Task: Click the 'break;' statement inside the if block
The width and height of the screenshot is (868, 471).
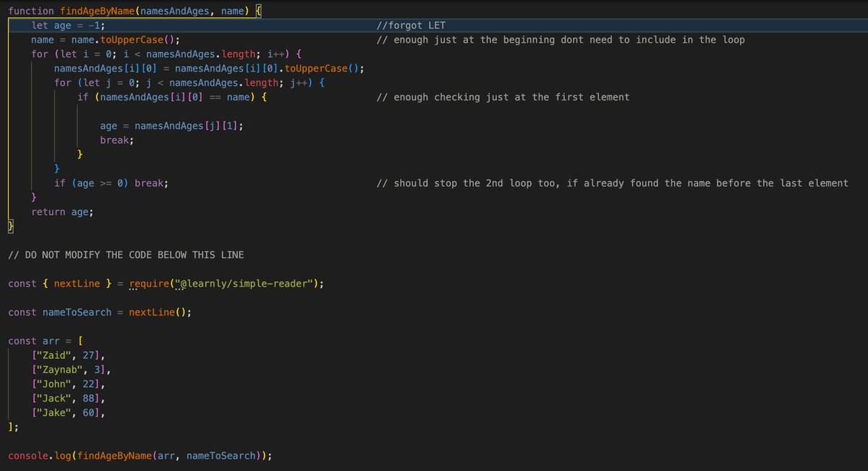Action: 117,140
